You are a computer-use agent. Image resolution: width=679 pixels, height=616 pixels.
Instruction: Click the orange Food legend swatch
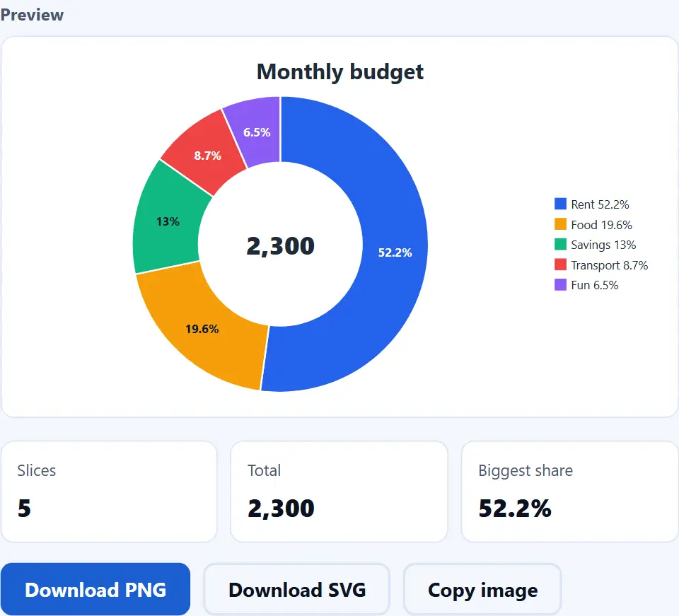coord(560,224)
